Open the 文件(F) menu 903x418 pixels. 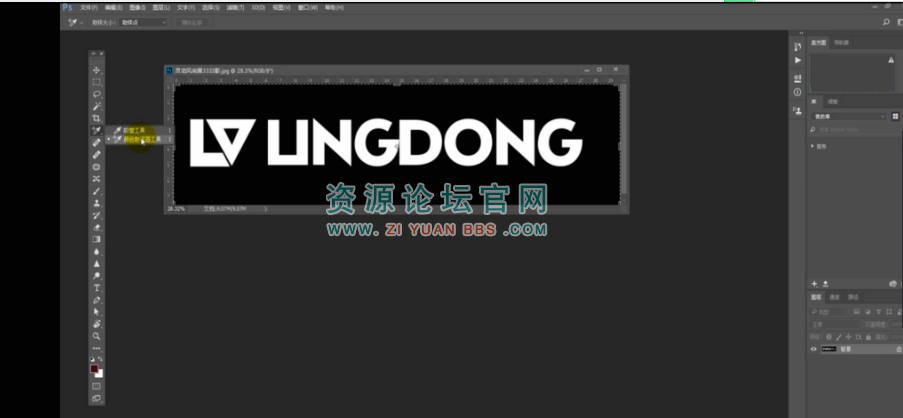89,7
